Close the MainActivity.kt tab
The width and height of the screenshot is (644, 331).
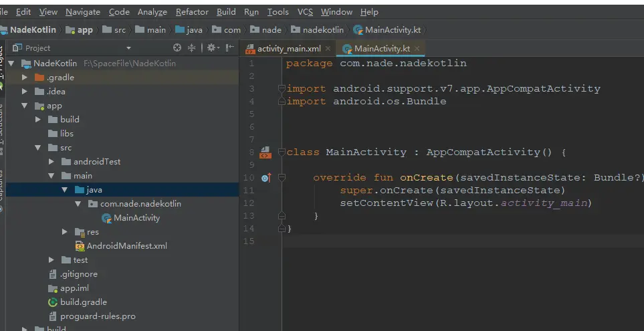[417, 48]
